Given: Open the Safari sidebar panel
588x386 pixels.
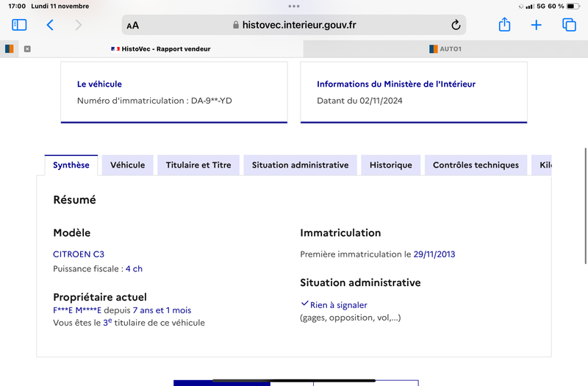Looking at the screenshot, I should coord(19,25).
